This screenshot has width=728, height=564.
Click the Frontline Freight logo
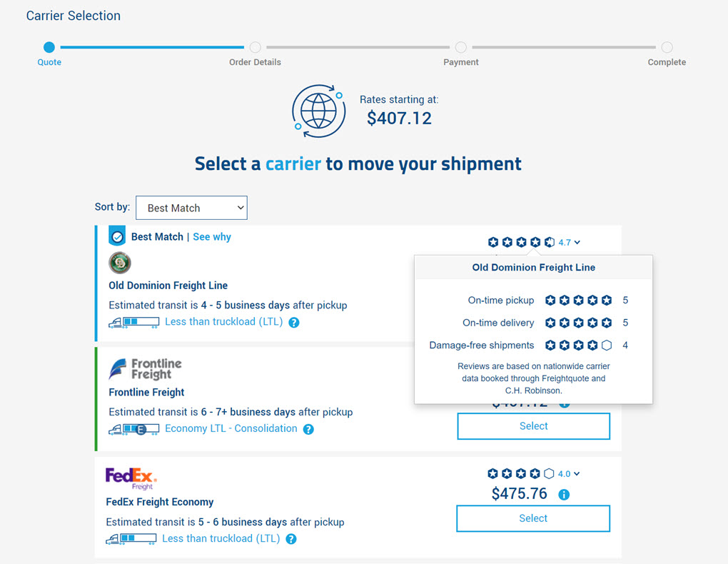click(x=146, y=369)
